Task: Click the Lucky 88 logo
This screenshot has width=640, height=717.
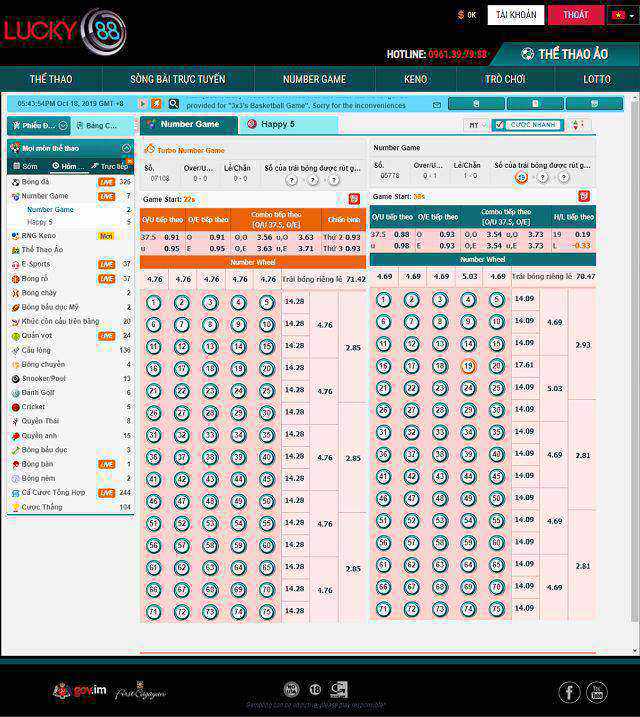Action: coord(64,30)
